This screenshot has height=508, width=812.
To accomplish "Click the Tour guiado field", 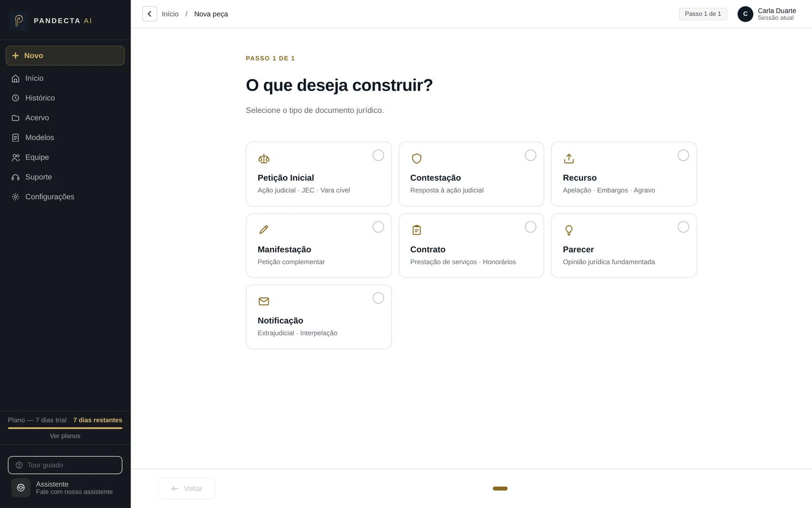I will tap(65, 465).
